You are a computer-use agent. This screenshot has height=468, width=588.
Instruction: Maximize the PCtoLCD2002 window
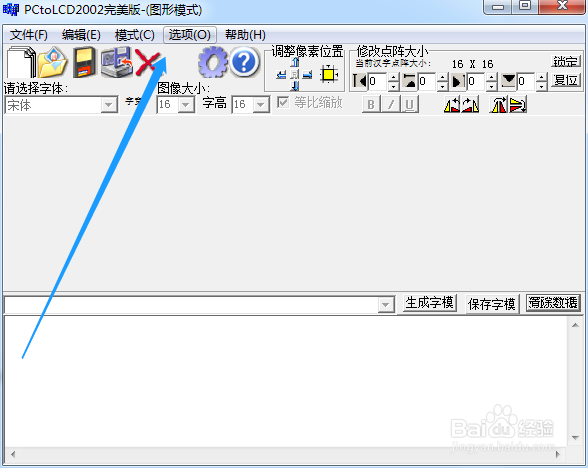coord(525,6)
